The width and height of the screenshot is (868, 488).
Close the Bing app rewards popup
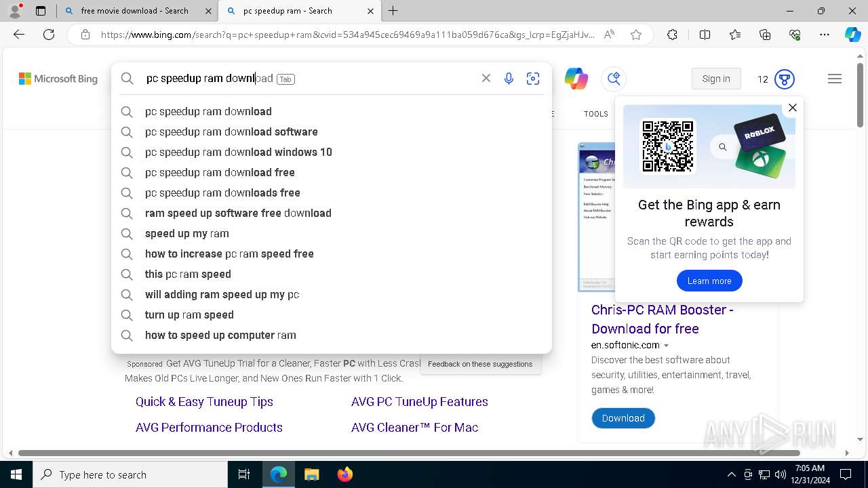click(x=792, y=108)
